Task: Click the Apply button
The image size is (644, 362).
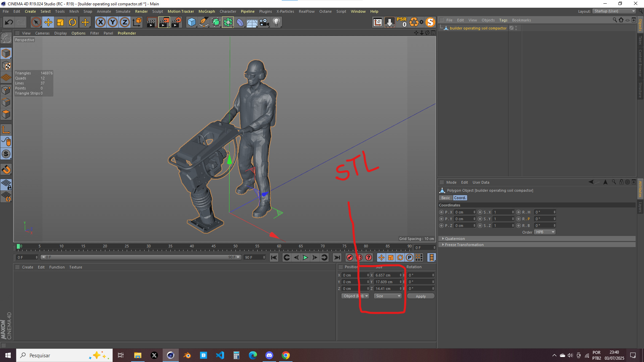Action: (421, 296)
